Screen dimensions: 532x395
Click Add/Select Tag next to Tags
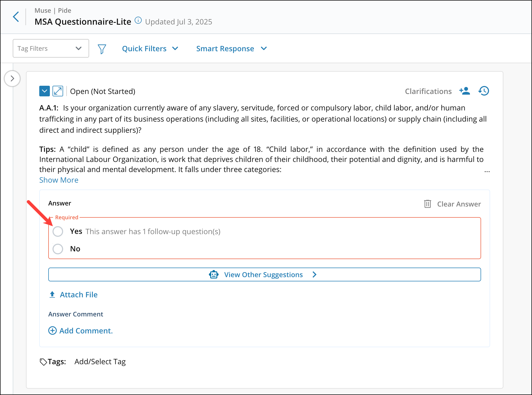(x=100, y=362)
